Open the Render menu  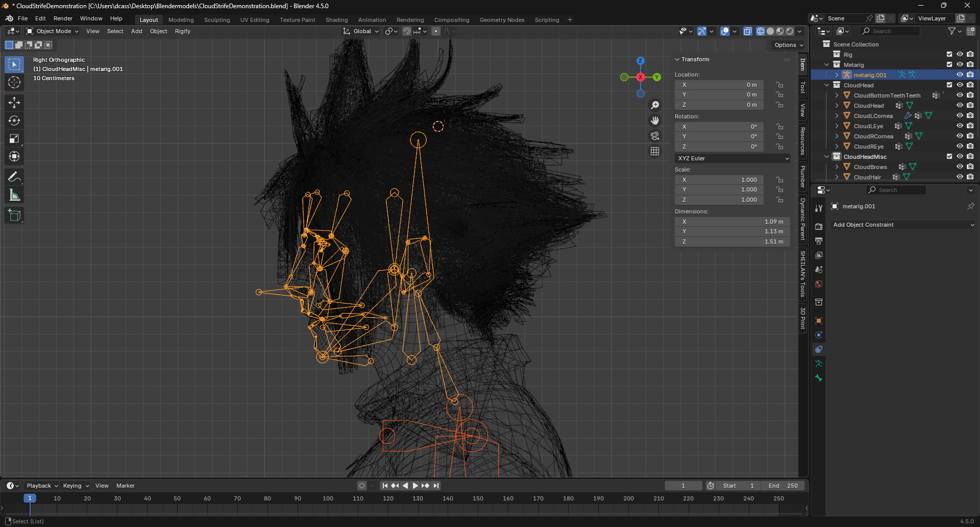[x=63, y=18]
